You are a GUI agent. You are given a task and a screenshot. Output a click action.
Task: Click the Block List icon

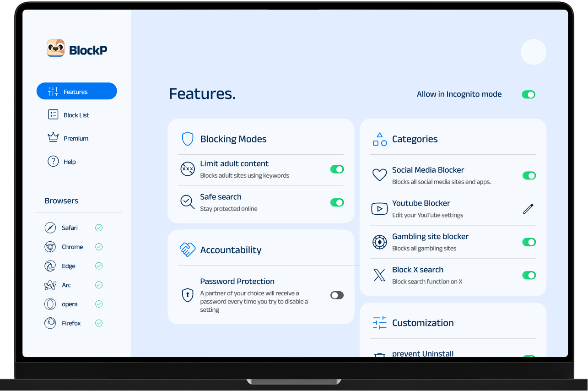(x=53, y=114)
